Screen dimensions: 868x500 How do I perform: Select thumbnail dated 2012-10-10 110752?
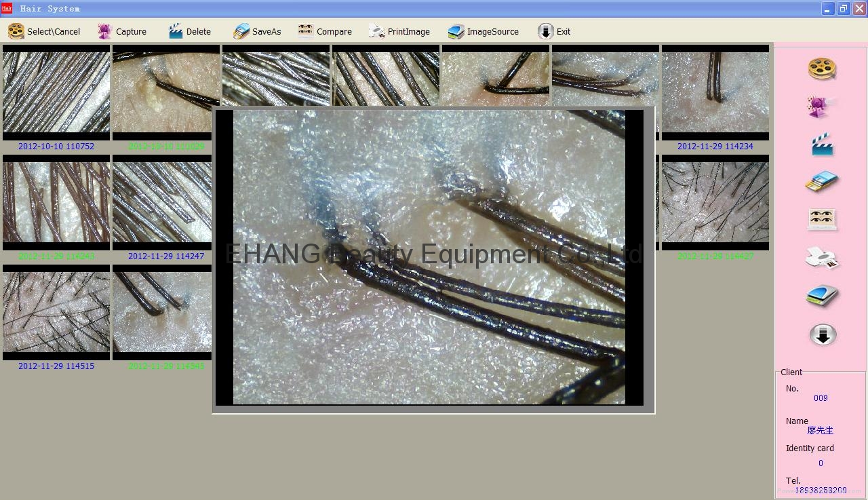click(x=56, y=92)
